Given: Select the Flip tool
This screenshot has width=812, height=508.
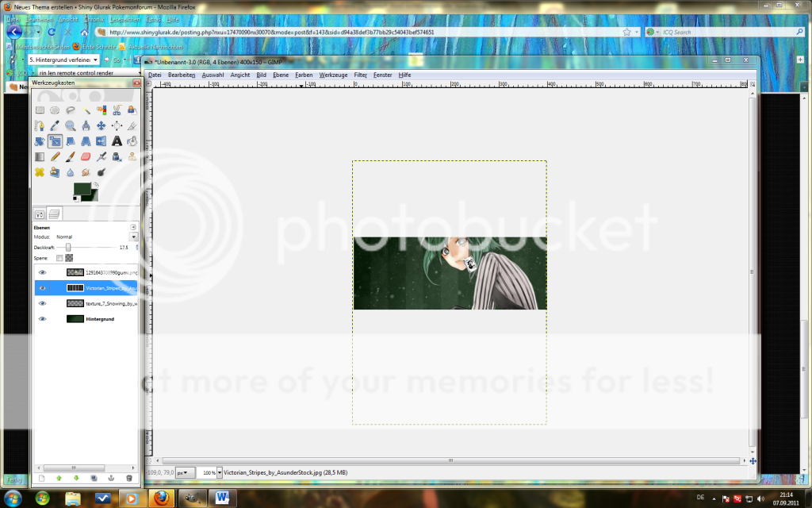Looking at the screenshot, I should [101, 141].
